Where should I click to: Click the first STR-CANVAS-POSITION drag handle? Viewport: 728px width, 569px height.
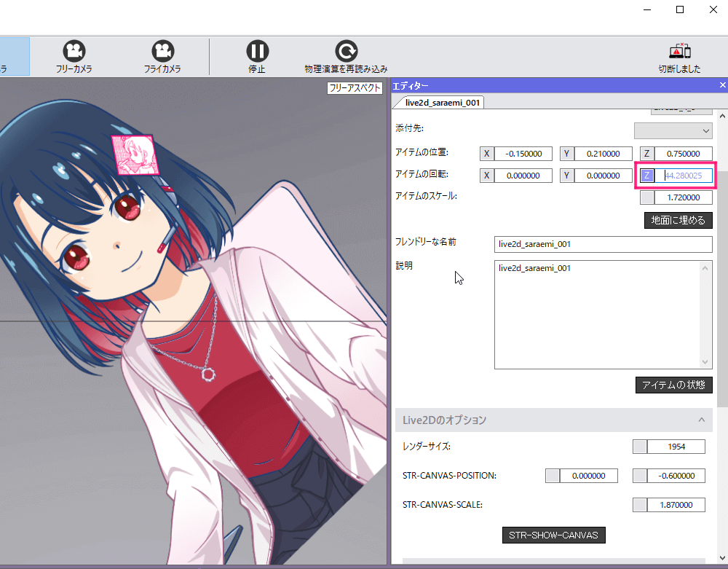coord(553,476)
